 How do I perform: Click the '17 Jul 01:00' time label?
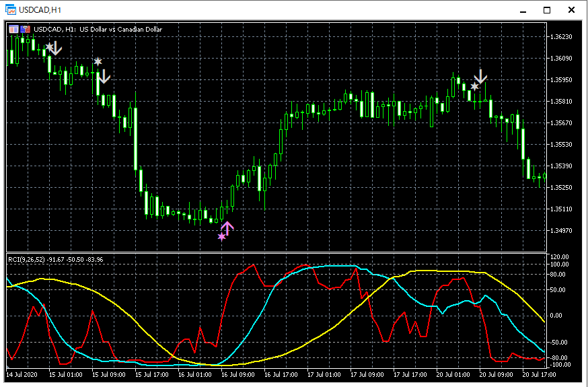pos(324,375)
